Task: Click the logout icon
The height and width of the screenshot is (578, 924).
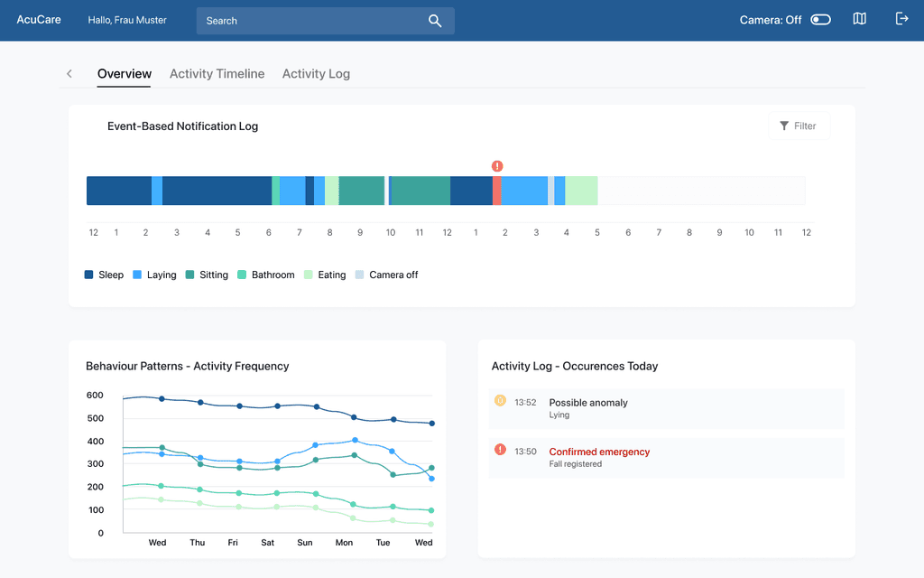Action: click(901, 19)
